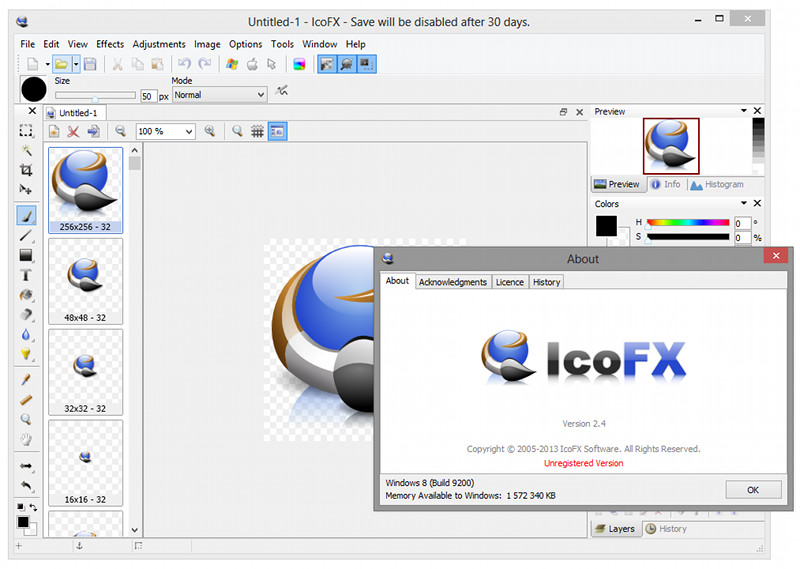Zoom out using the minus magnifier icon
This screenshot has width=800, height=569.
[120, 132]
